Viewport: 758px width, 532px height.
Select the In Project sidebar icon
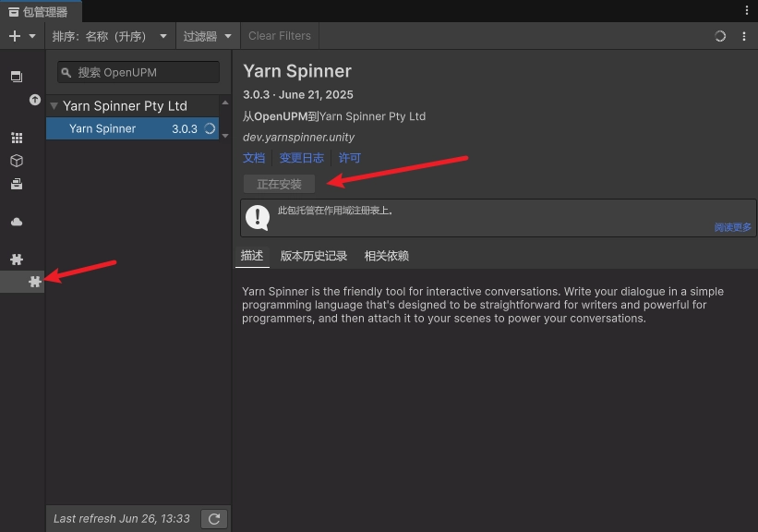click(x=17, y=76)
